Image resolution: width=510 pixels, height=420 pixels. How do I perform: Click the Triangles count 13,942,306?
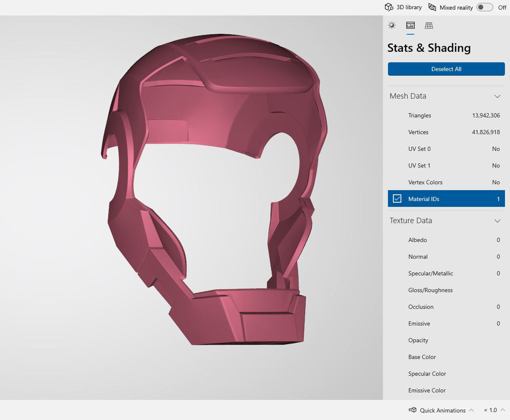[x=486, y=115]
